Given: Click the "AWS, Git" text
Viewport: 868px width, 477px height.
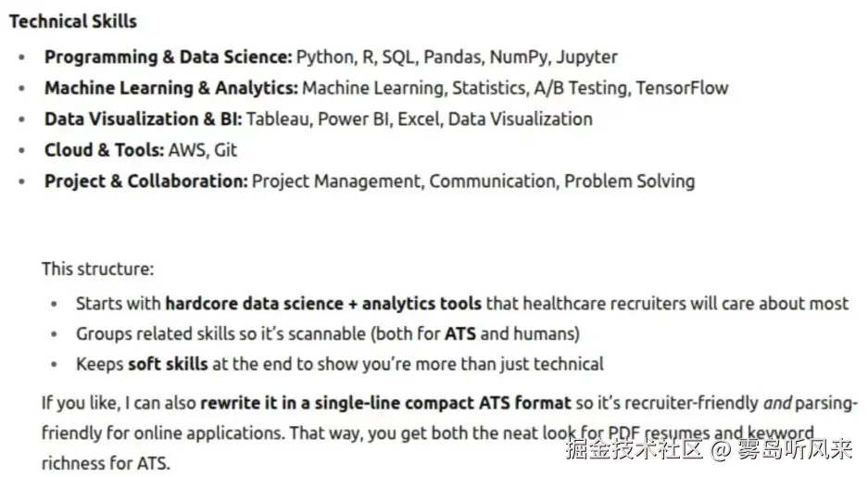Looking at the screenshot, I should click(203, 150).
